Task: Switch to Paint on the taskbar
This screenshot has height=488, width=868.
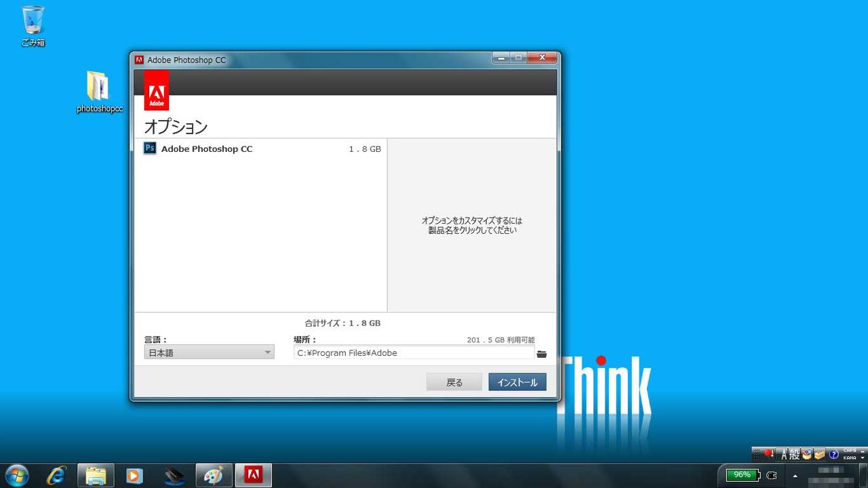Action: (214, 475)
